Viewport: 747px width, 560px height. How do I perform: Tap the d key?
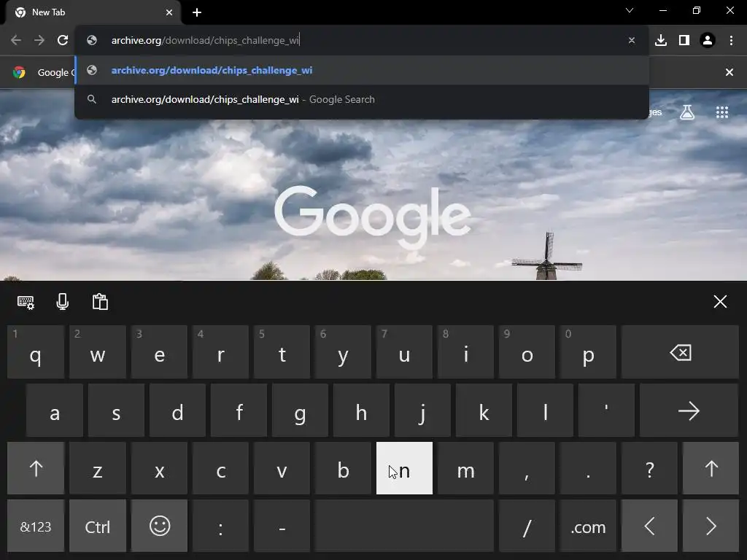178,411
